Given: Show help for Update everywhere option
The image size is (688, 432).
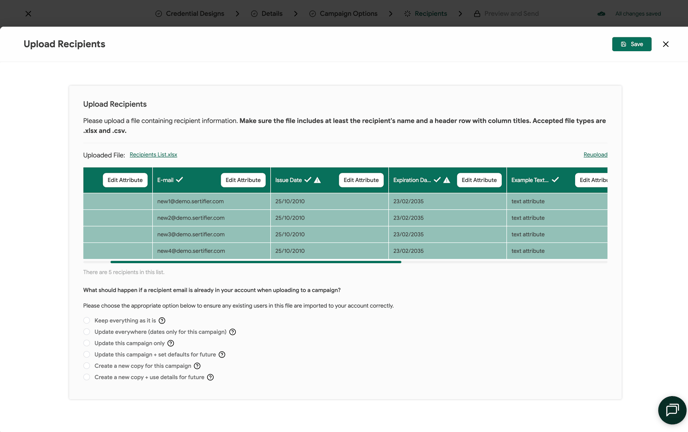Looking at the screenshot, I should (233, 332).
